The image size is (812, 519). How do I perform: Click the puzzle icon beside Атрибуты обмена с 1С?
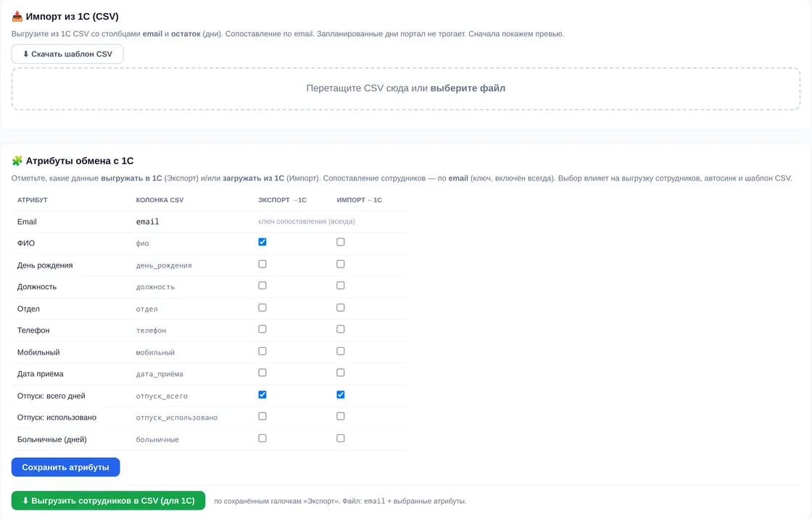[17, 161]
